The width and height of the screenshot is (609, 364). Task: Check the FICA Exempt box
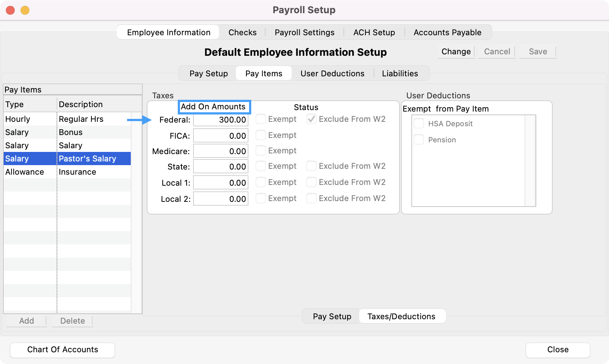coord(261,135)
